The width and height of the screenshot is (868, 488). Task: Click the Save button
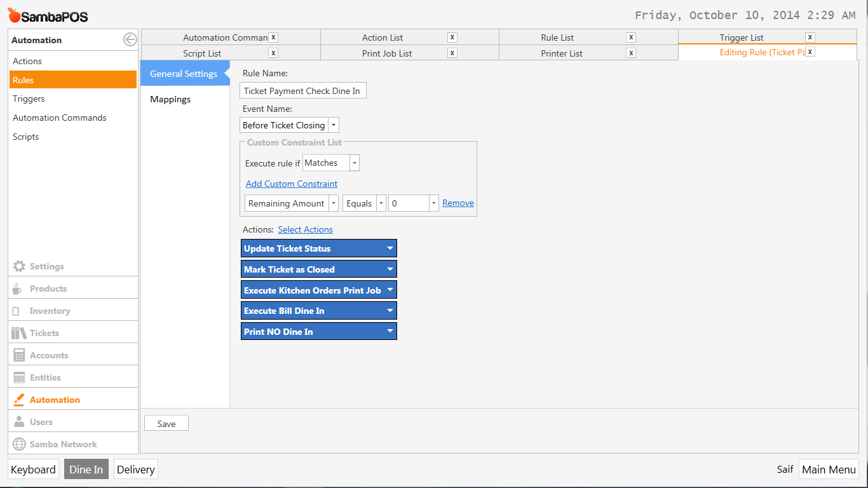[x=166, y=424]
